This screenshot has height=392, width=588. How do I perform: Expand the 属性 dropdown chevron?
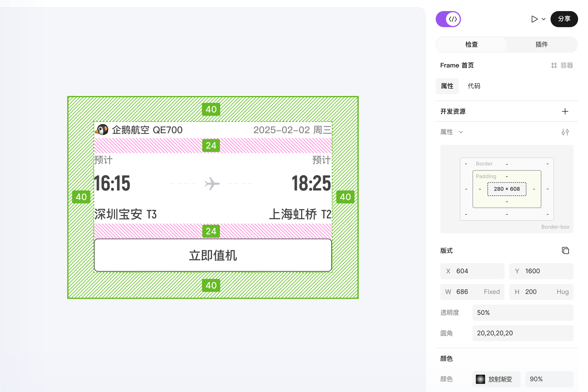tap(461, 132)
